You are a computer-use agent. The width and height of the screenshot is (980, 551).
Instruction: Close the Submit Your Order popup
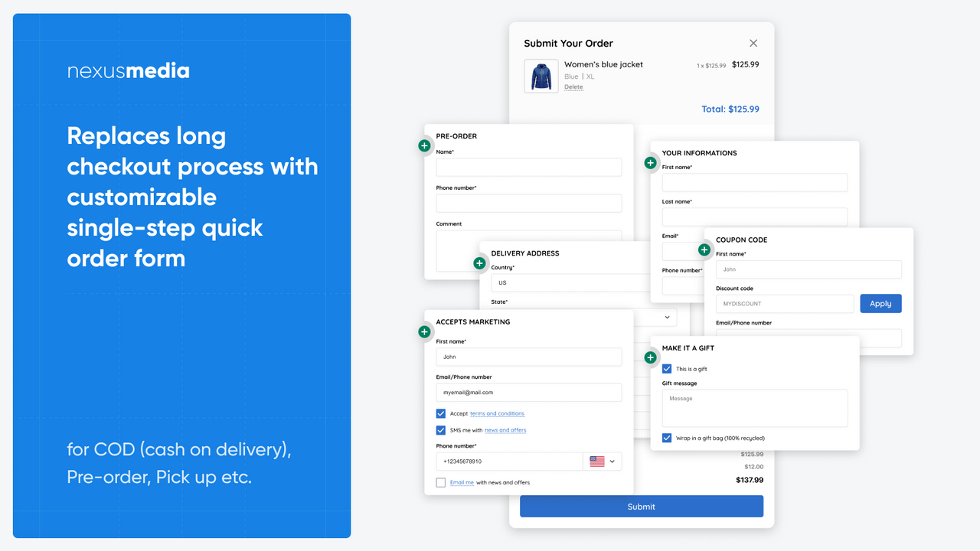tap(753, 43)
